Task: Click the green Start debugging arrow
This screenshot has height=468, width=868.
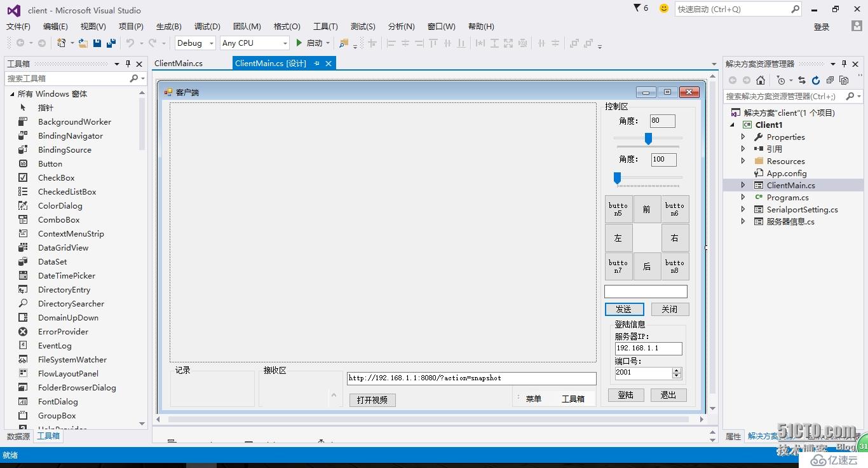Action: point(299,43)
